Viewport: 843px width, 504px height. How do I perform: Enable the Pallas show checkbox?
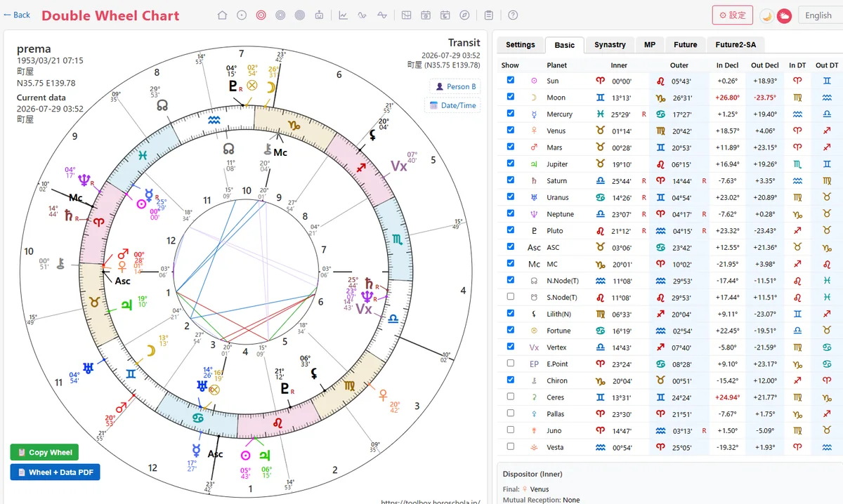click(511, 413)
